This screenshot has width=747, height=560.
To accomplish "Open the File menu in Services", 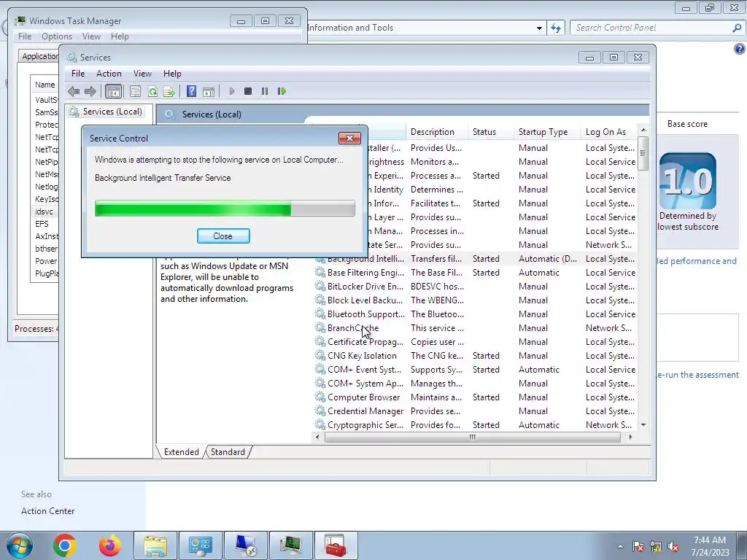I will [x=77, y=74].
